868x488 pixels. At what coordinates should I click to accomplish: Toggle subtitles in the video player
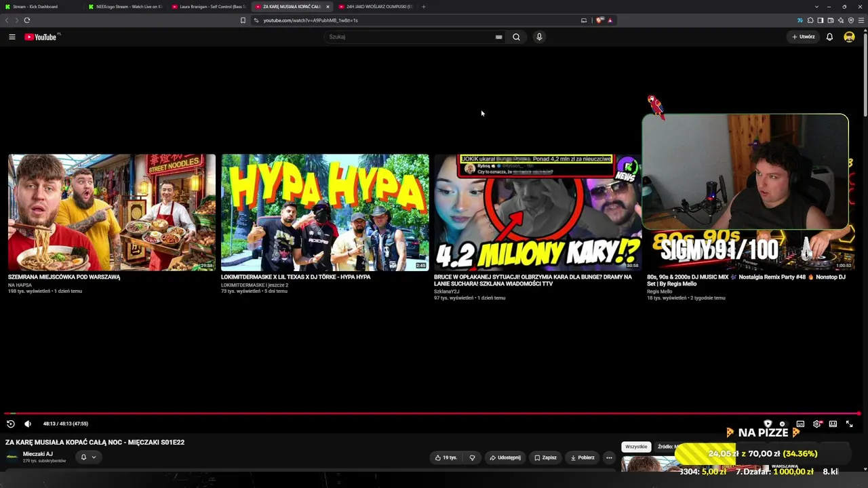coord(800,424)
